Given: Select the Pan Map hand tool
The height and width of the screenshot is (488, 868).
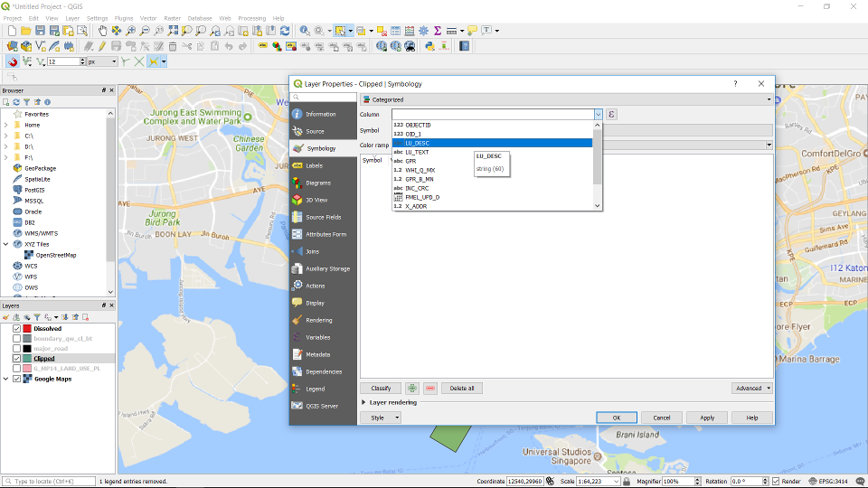Looking at the screenshot, I should (x=103, y=31).
